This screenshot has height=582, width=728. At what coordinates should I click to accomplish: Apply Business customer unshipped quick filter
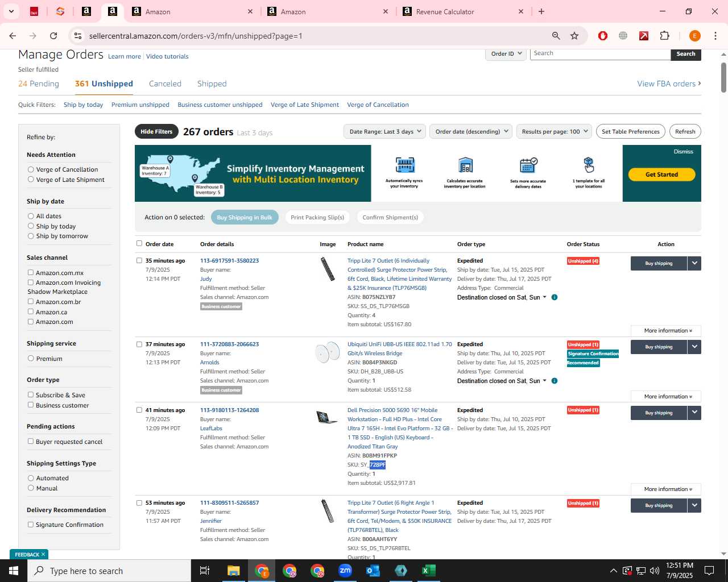pyautogui.click(x=220, y=105)
